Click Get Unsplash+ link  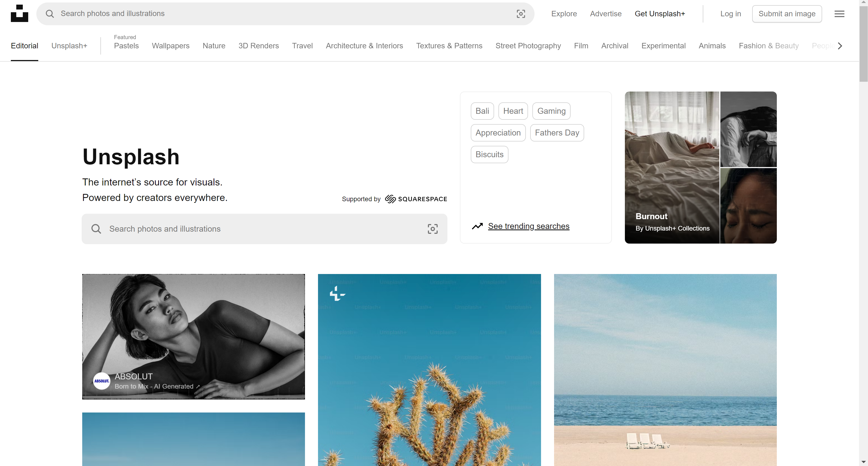pos(660,14)
